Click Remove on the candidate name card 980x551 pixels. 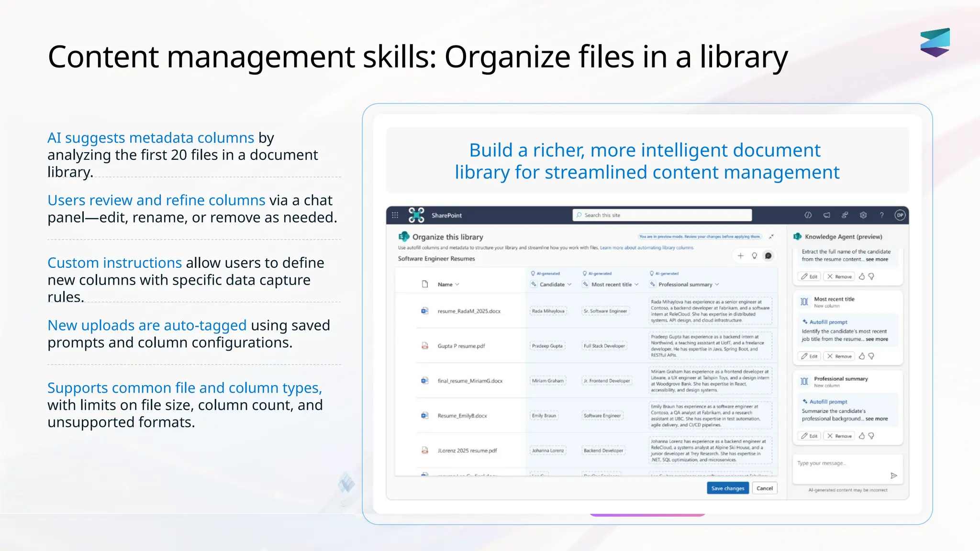click(839, 276)
